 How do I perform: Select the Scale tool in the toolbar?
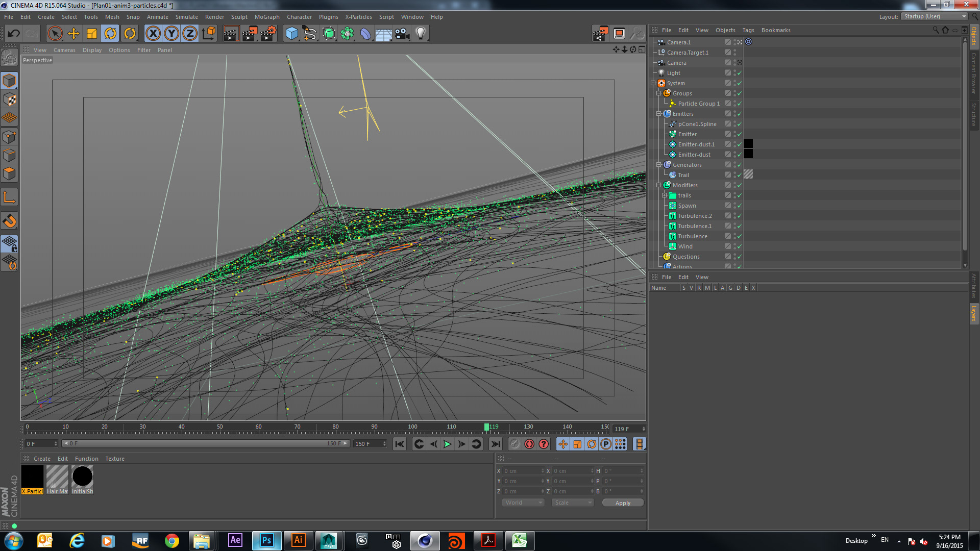pos(92,34)
